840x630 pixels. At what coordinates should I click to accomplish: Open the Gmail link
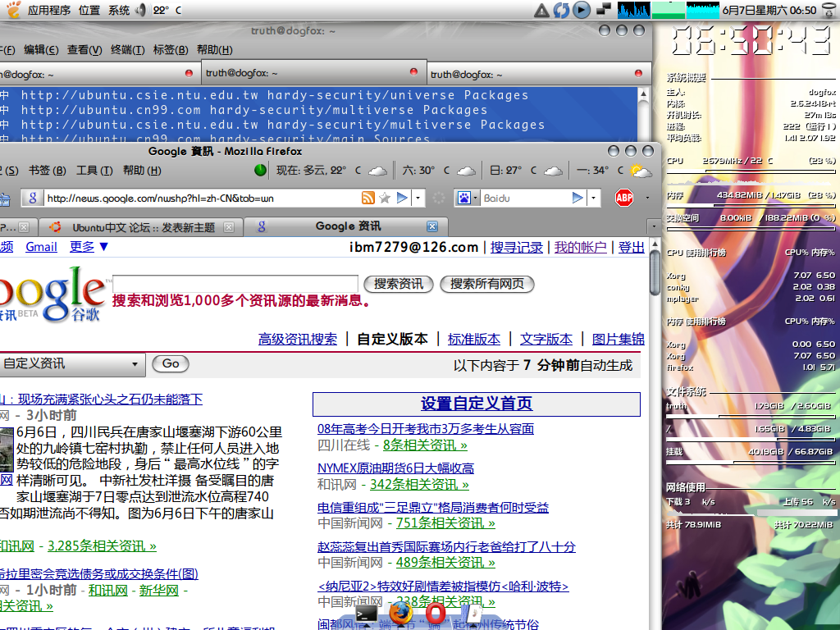pyautogui.click(x=41, y=246)
